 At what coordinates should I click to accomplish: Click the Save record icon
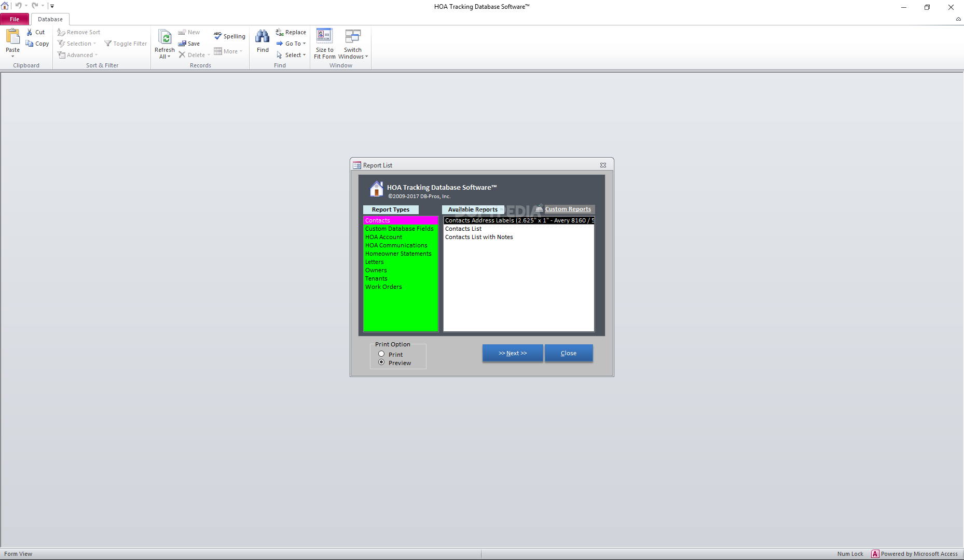[182, 44]
